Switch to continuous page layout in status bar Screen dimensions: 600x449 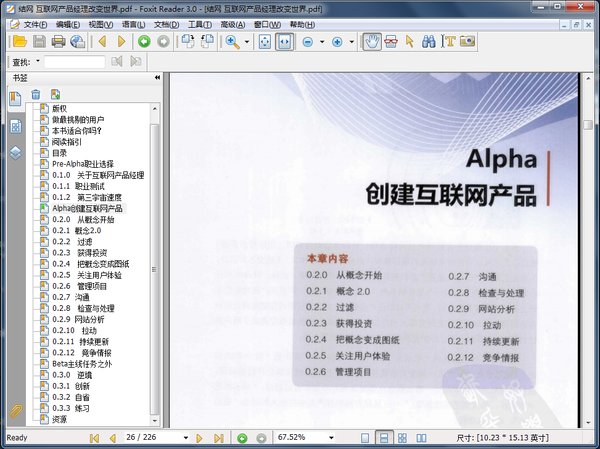point(384,438)
